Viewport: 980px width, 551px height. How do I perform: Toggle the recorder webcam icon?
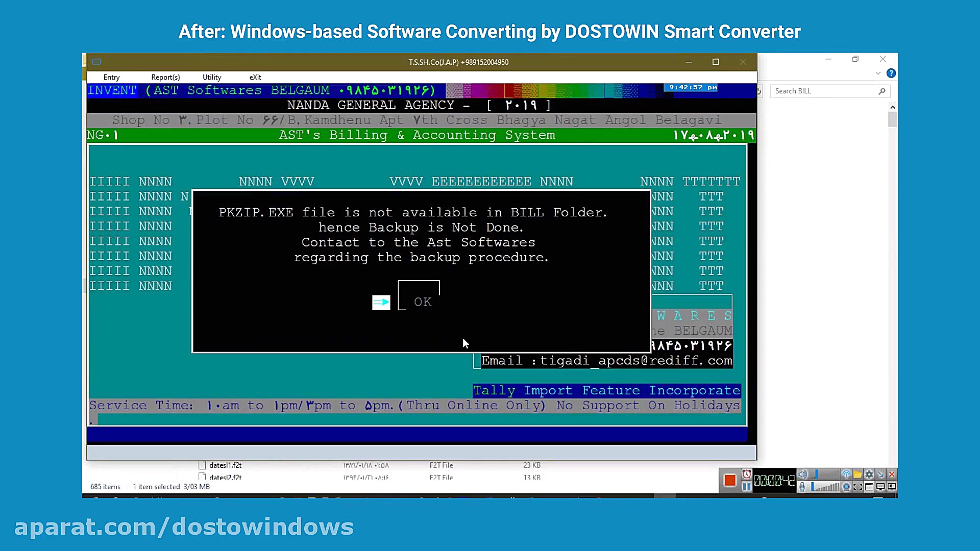tap(846, 487)
